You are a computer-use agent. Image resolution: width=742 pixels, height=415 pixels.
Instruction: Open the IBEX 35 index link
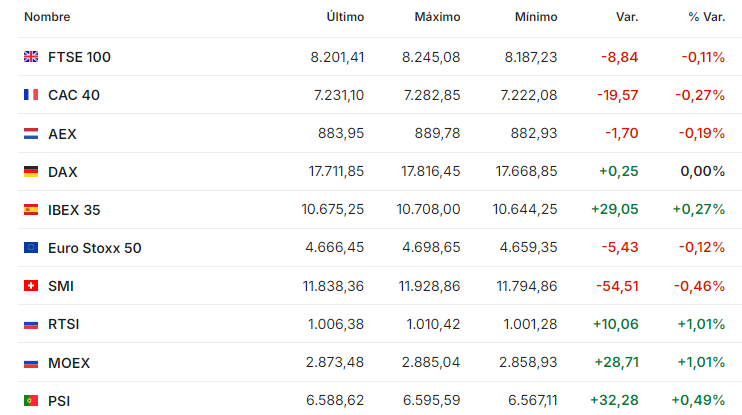(x=74, y=210)
